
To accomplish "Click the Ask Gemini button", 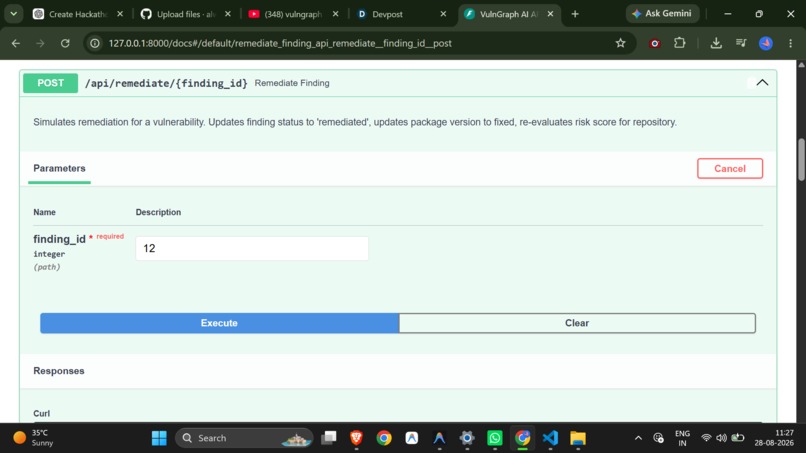I will [663, 14].
